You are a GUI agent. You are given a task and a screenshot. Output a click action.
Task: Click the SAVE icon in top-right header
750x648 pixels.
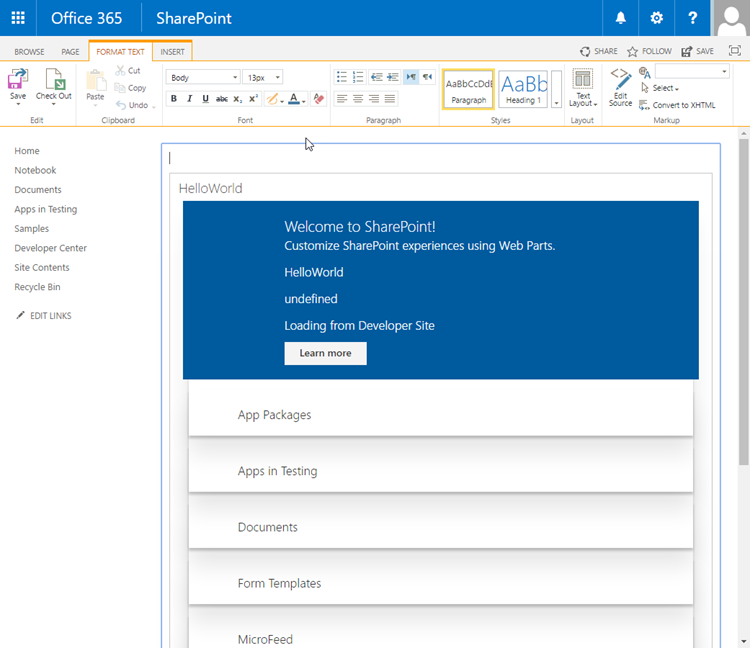(686, 51)
